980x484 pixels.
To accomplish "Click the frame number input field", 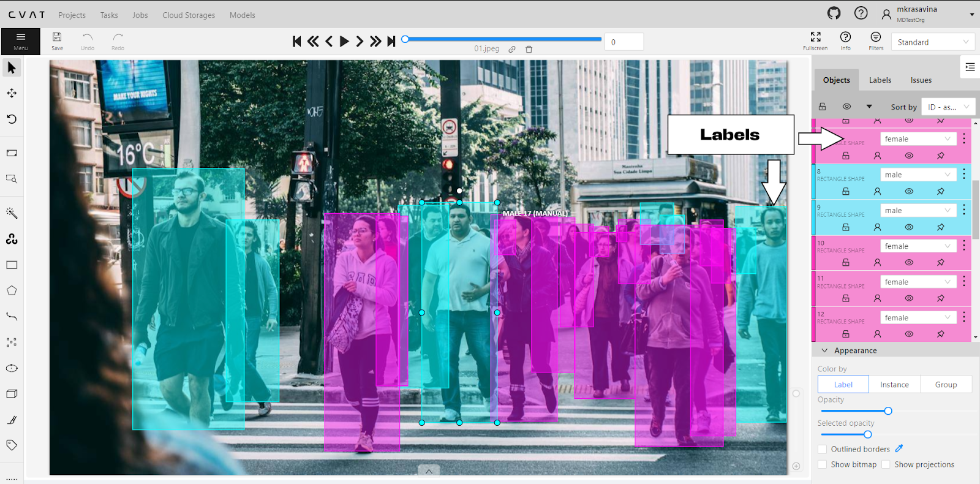I will pos(624,42).
